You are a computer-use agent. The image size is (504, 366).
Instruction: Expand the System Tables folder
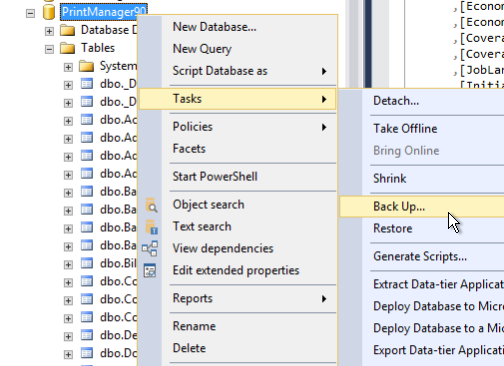tap(68, 67)
